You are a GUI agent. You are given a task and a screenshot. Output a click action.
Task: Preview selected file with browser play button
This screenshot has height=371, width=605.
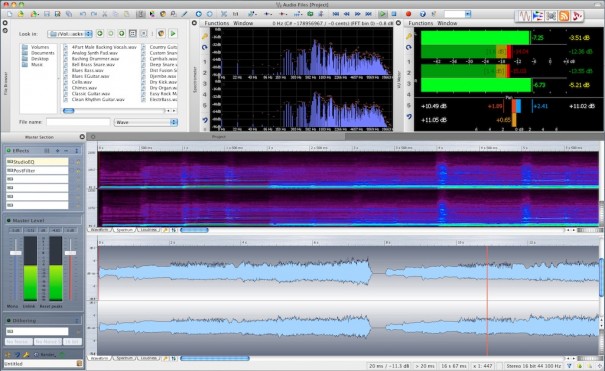[173, 34]
